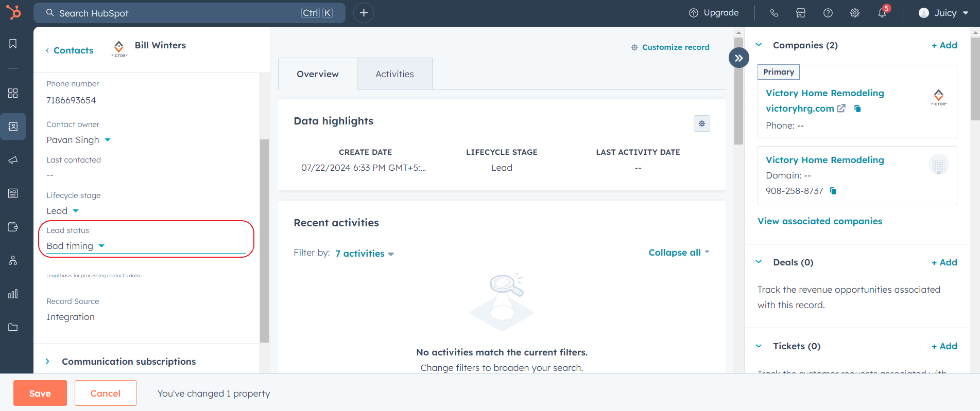This screenshot has width=980, height=411.
Task: Open Lead status Bad timing dropdown
Action: [x=76, y=246]
